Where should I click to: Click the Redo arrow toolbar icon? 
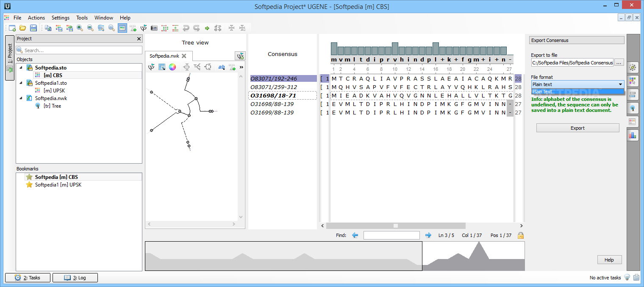(x=197, y=28)
